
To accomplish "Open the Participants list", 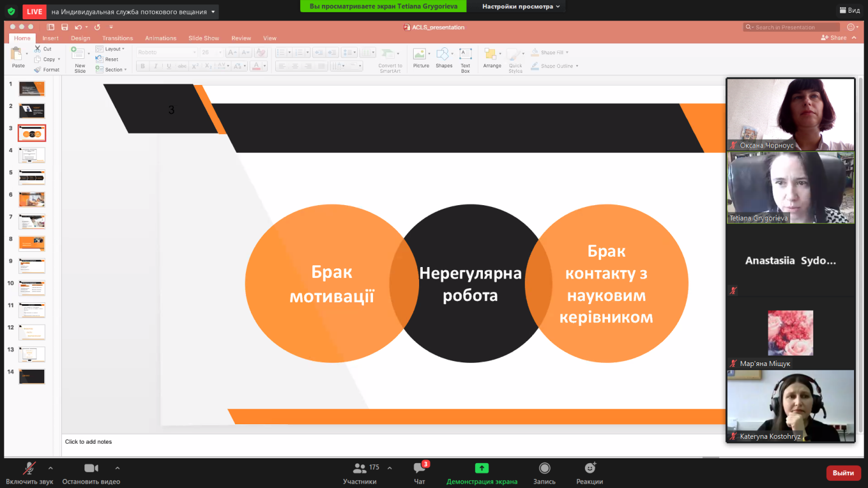I will (360, 472).
